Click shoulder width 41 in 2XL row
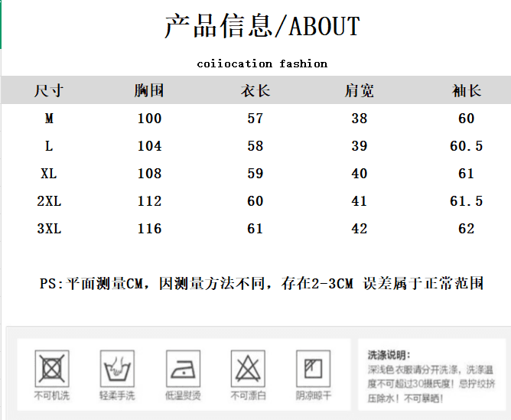The height and width of the screenshot is (420, 511). (359, 201)
